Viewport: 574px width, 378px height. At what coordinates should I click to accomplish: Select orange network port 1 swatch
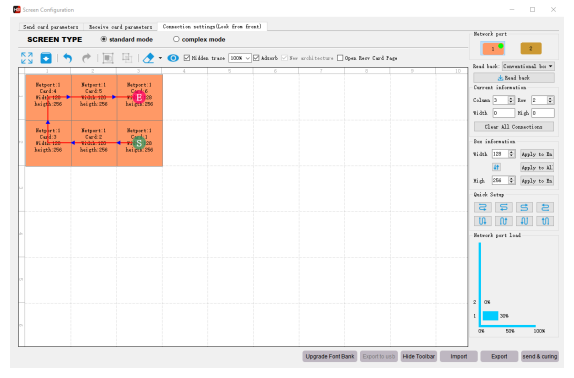tap(493, 48)
